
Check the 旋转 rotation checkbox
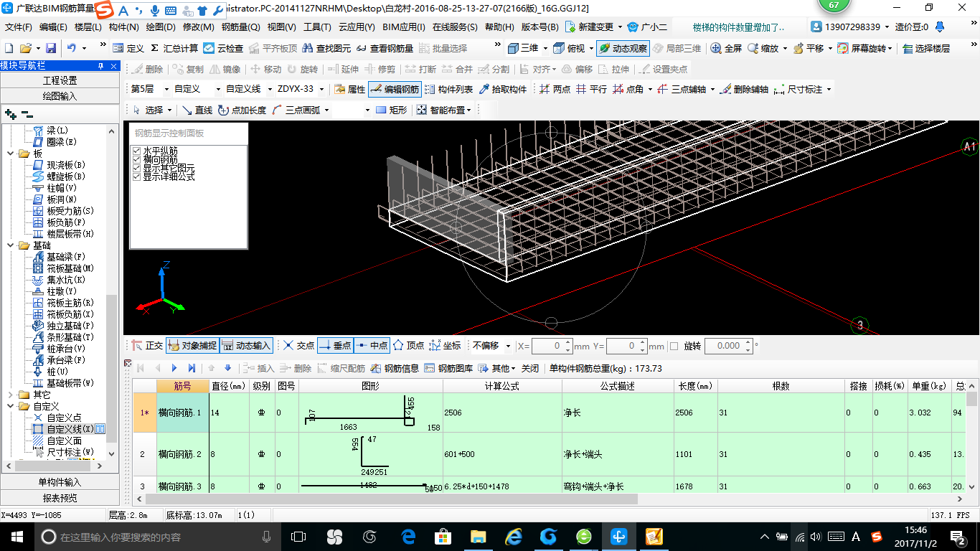pos(674,346)
